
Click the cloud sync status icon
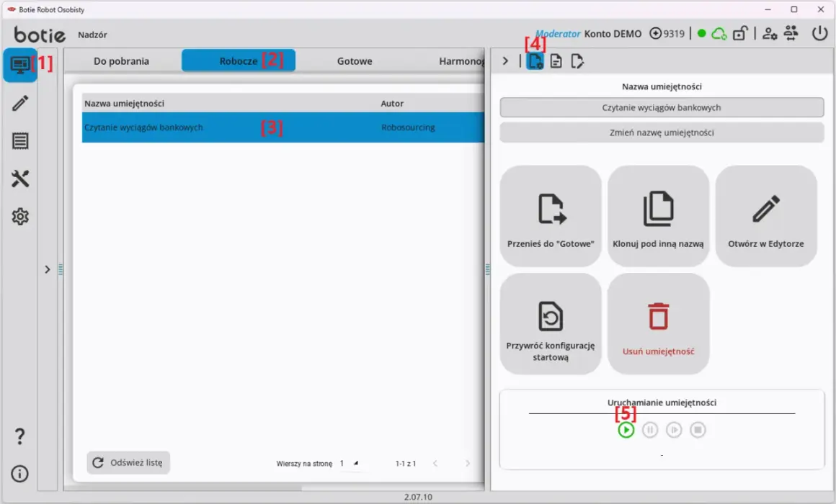(x=719, y=34)
